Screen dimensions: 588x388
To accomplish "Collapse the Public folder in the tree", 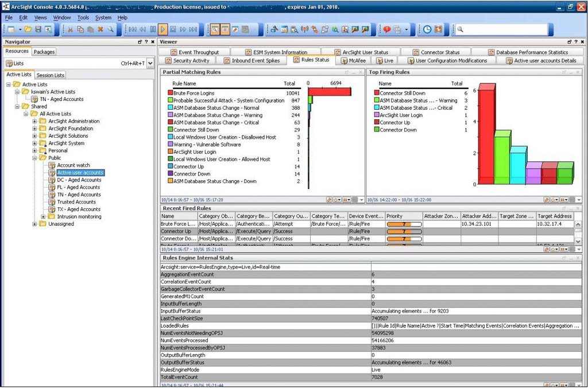I will pos(35,158).
